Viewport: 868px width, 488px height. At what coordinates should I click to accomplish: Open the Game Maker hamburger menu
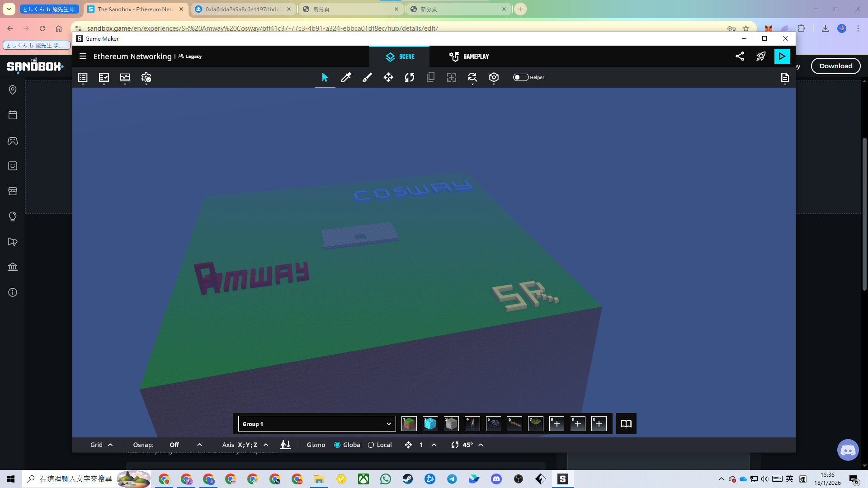[x=83, y=56]
